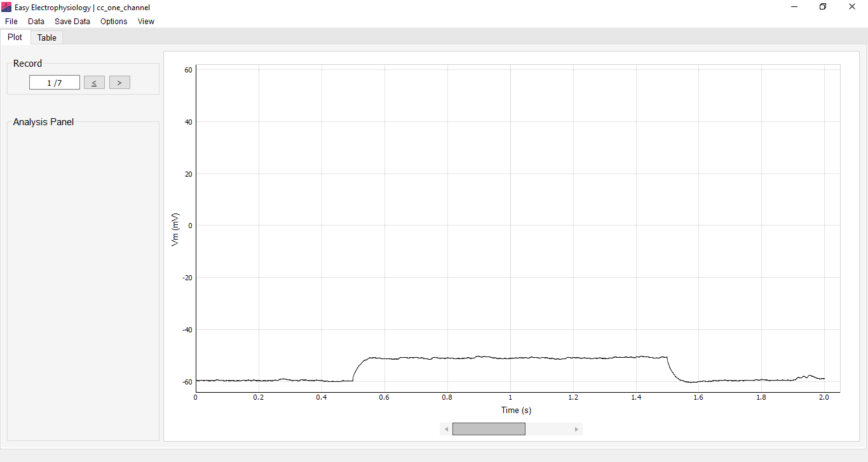This screenshot has width=868, height=462.
Task: Click the Time (s) axis label
Action: 516,411
